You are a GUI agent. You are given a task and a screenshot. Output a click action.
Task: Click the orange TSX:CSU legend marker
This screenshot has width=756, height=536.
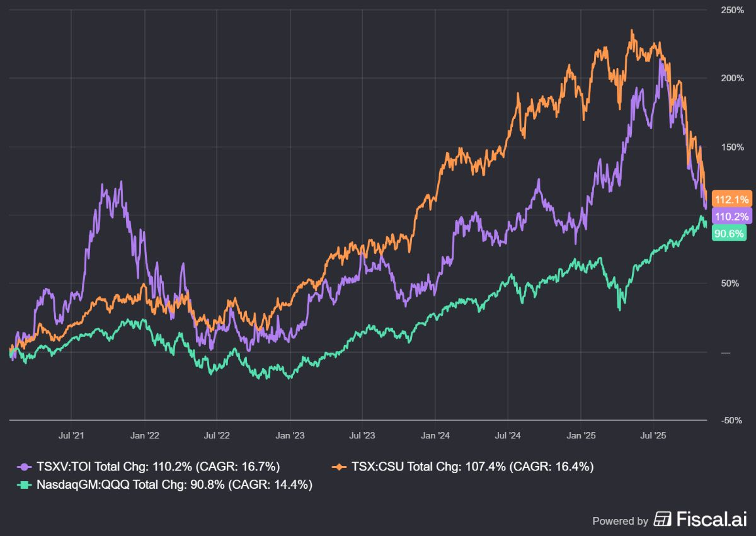click(x=340, y=467)
